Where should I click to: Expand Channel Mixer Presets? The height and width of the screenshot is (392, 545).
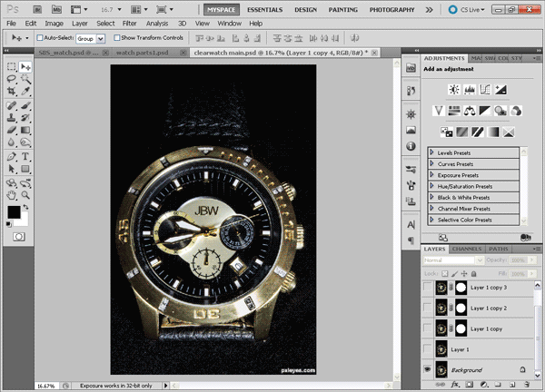(431, 208)
